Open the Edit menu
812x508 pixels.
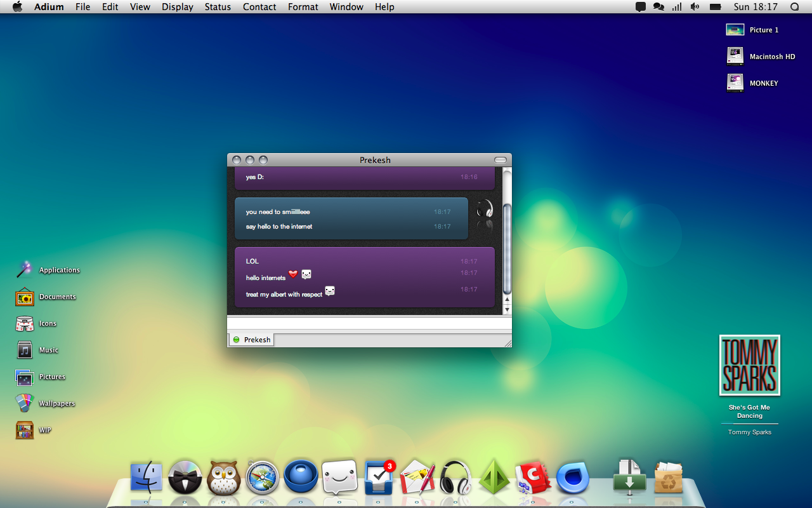(110, 7)
